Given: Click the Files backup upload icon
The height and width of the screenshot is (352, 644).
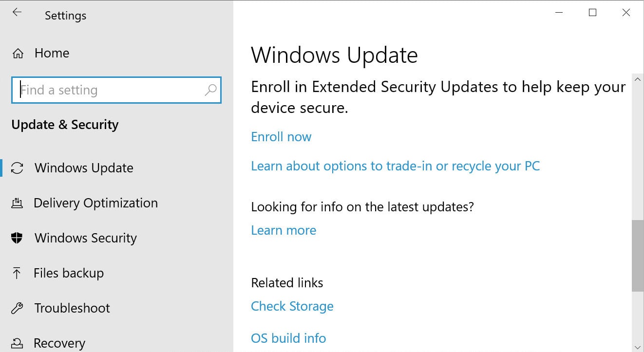Looking at the screenshot, I should coord(18,273).
